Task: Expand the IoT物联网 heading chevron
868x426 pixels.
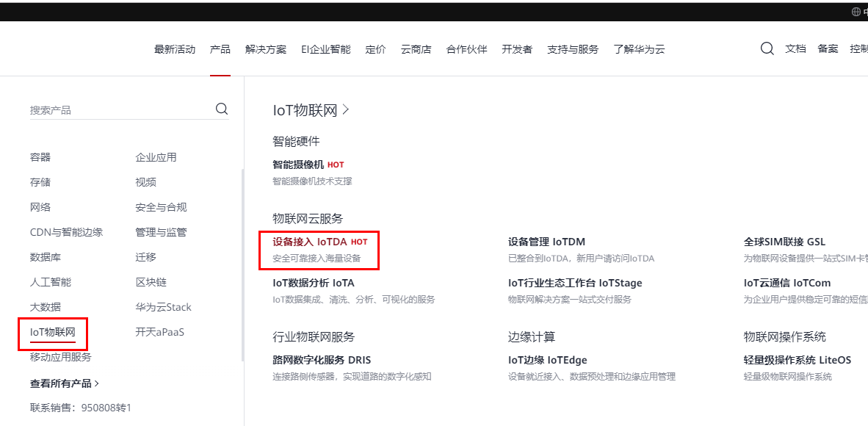Action: tap(345, 109)
